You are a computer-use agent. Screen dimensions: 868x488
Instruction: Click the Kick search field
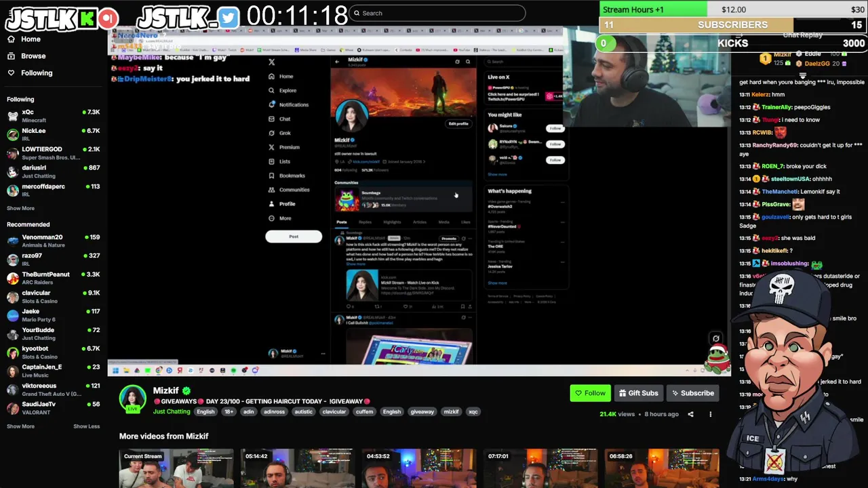tap(437, 13)
